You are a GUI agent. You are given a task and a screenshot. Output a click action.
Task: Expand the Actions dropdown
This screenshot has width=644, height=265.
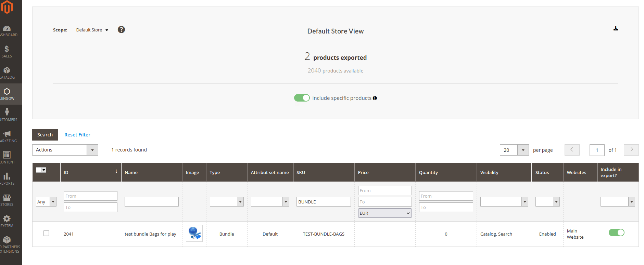pyautogui.click(x=65, y=150)
